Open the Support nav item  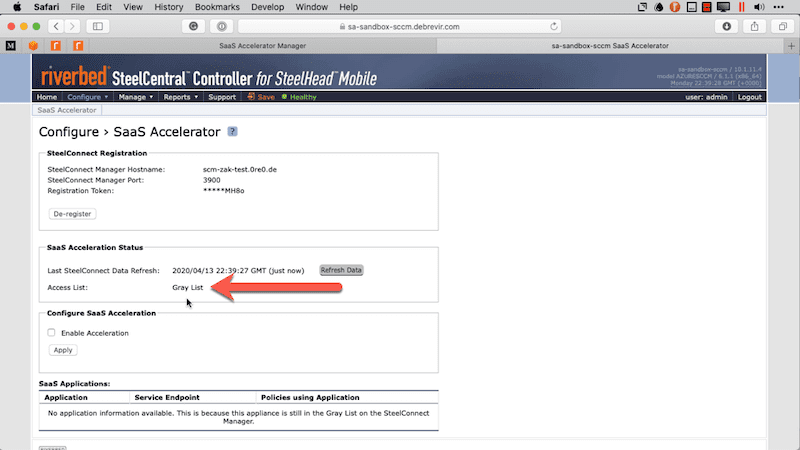[222, 97]
